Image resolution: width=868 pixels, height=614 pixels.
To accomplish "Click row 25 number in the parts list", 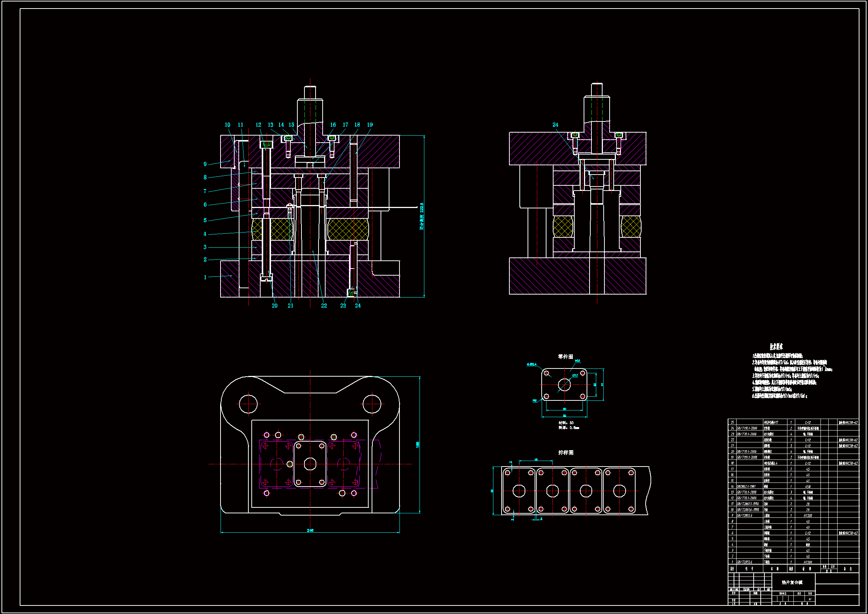I will coord(732,423).
